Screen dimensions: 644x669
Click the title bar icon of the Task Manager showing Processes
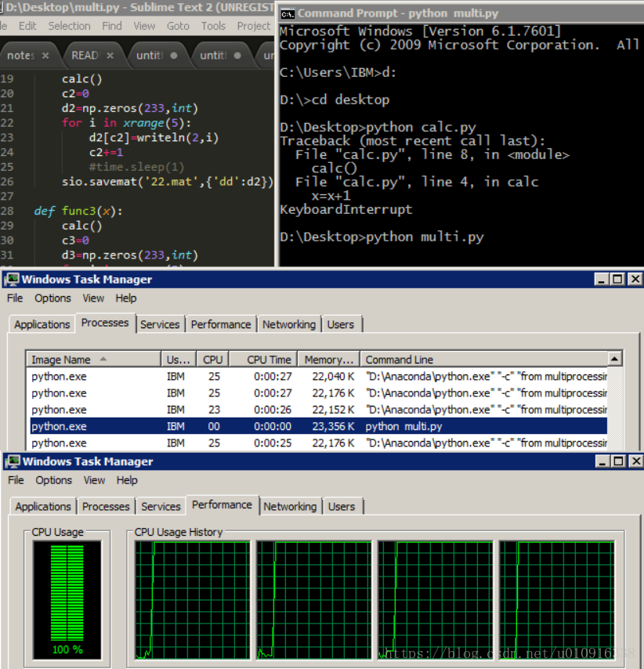pyautogui.click(x=12, y=280)
